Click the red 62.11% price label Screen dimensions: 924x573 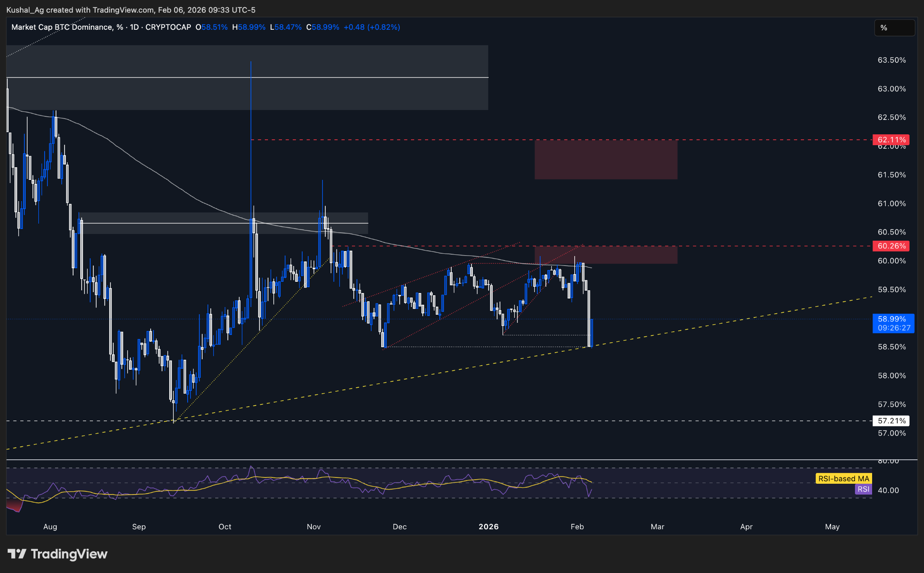pos(891,140)
